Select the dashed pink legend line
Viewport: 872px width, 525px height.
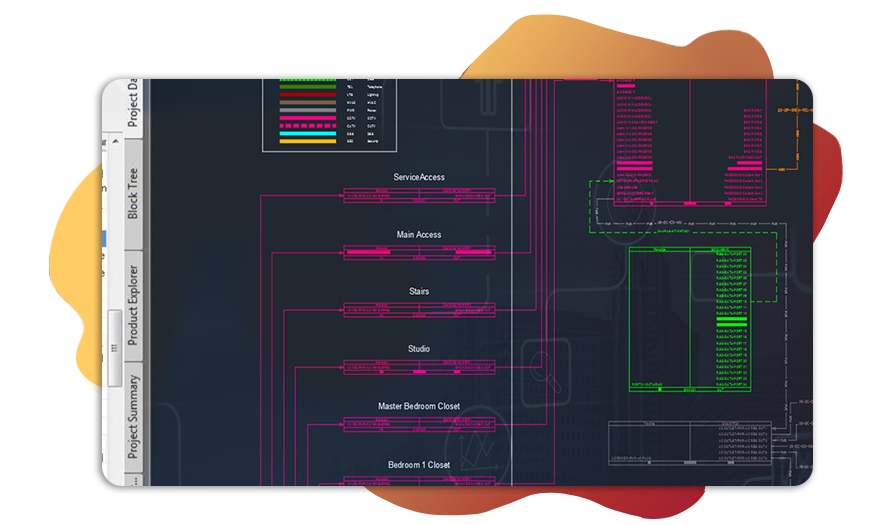[x=307, y=126]
